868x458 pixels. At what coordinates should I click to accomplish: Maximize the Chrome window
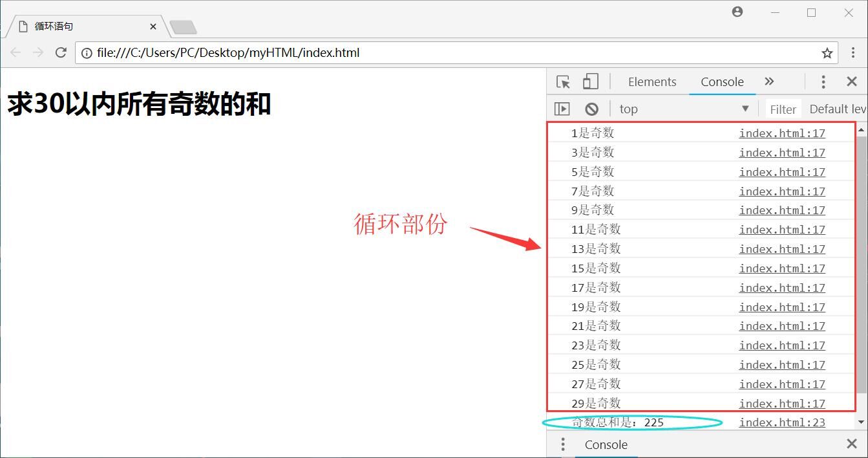812,12
